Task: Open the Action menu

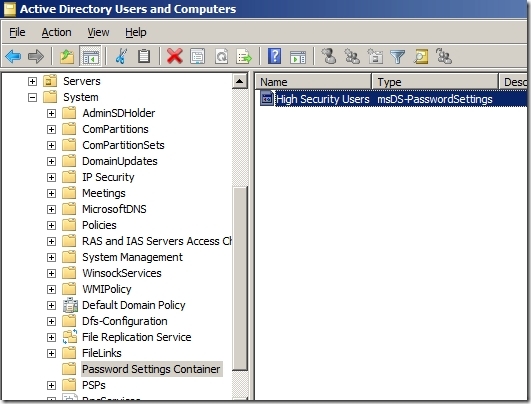Action: point(56,33)
